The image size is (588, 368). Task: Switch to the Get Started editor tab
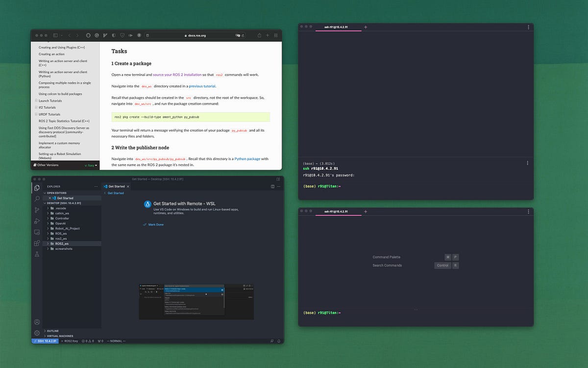[x=115, y=186]
